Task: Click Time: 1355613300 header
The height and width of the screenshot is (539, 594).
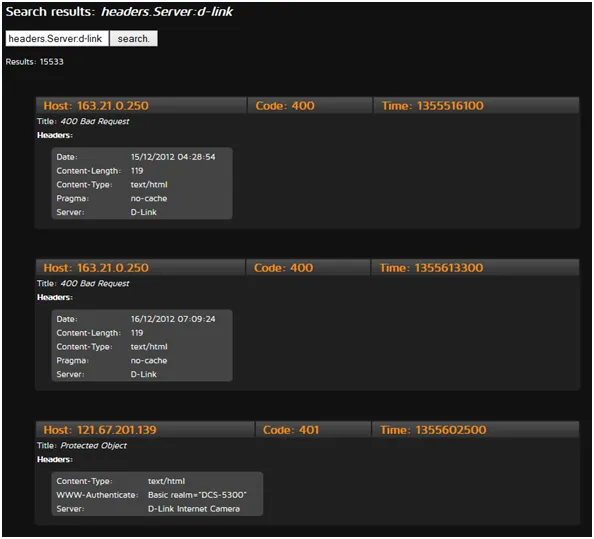Action: pos(431,268)
